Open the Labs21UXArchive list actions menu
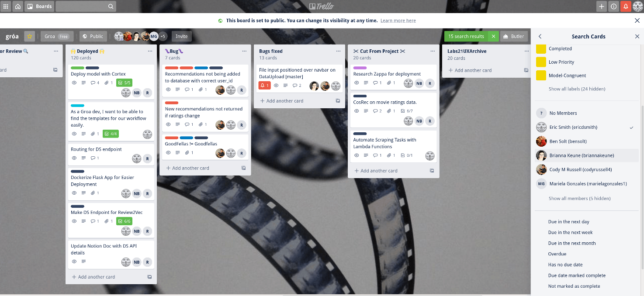This screenshot has height=296, width=644. click(526, 51)
